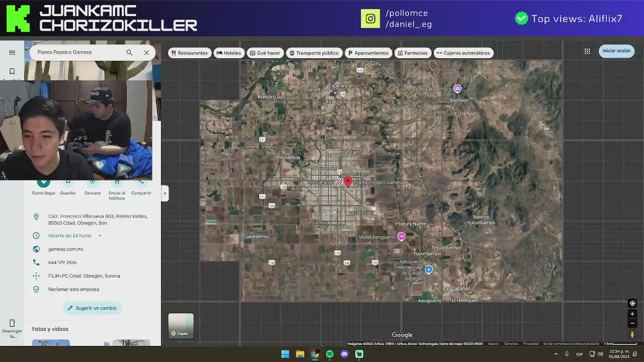Copy the plus code F3JH+PC Cdad. Obregón
This screenshot has width=644, height=362.
point(84,276)
